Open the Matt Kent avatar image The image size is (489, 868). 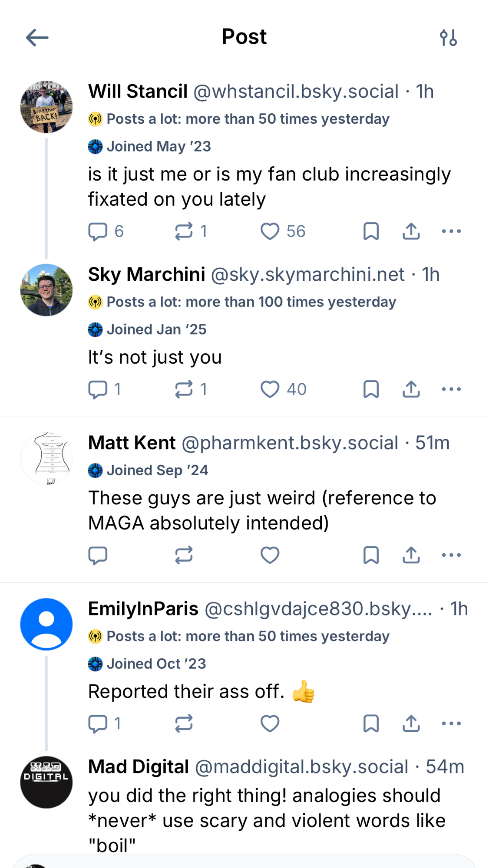[46, 458]
